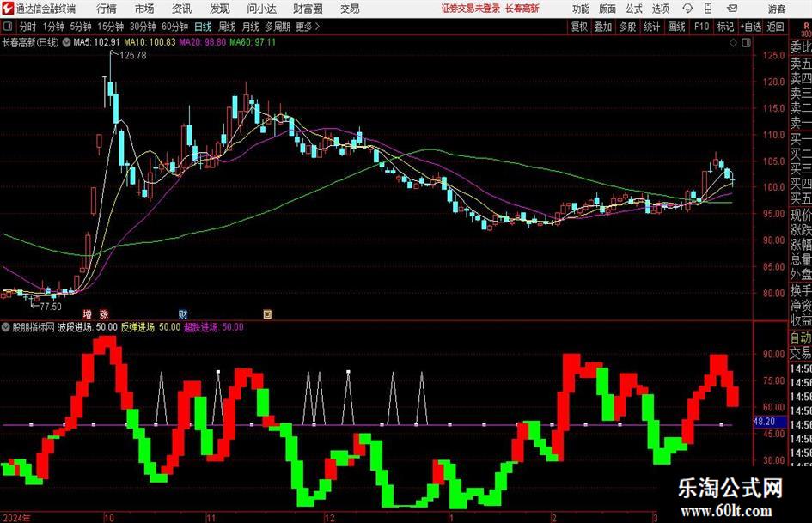The image size is (812, 523).
Task: Open the 市场 menu
Action: (x=144, y=9)
